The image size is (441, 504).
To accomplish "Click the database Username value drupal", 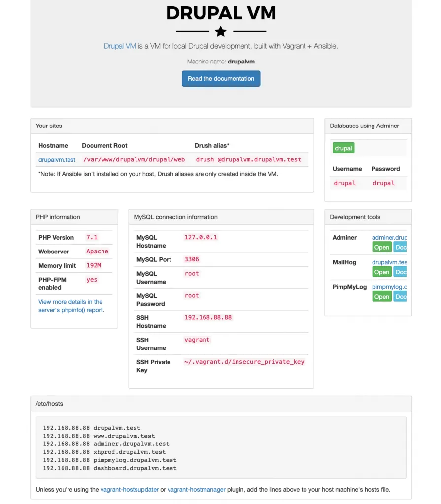I will [344, 183].
